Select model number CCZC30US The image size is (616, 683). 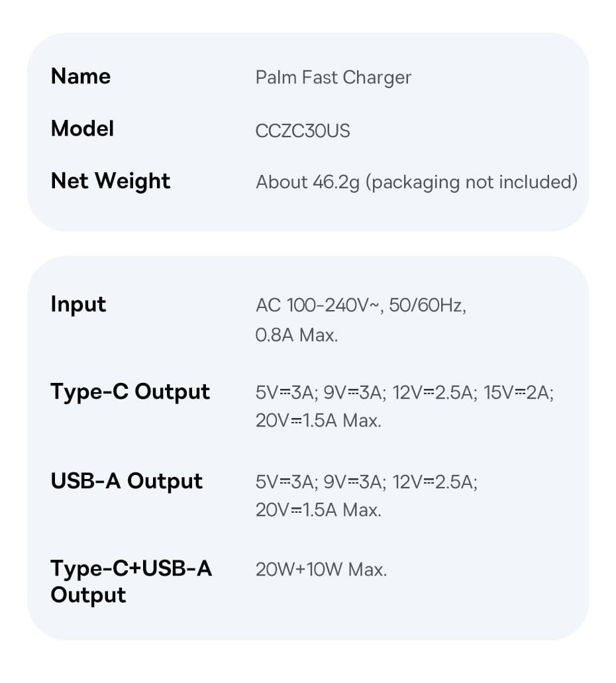[303, 131]
